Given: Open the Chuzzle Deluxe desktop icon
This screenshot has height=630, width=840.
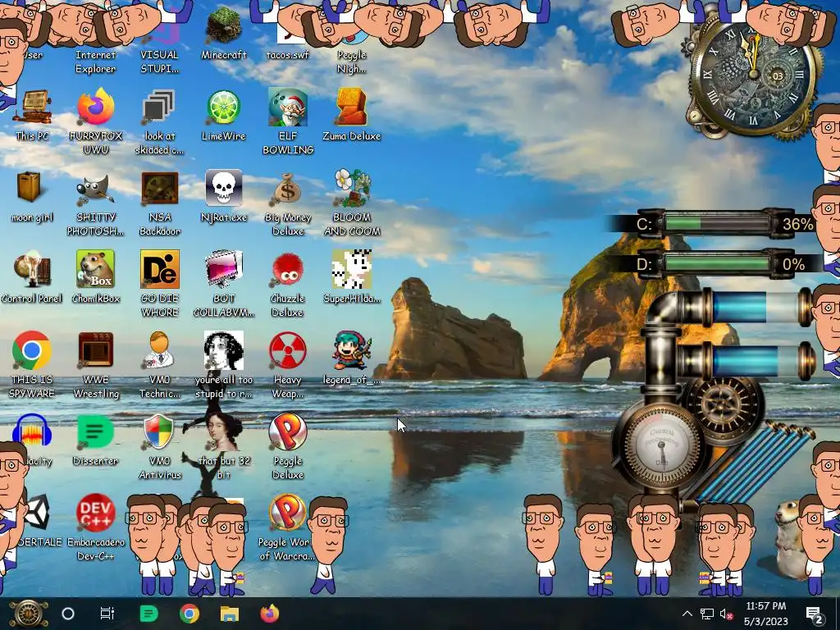Looking at the screenshot, I should click(x=288, y=284).
